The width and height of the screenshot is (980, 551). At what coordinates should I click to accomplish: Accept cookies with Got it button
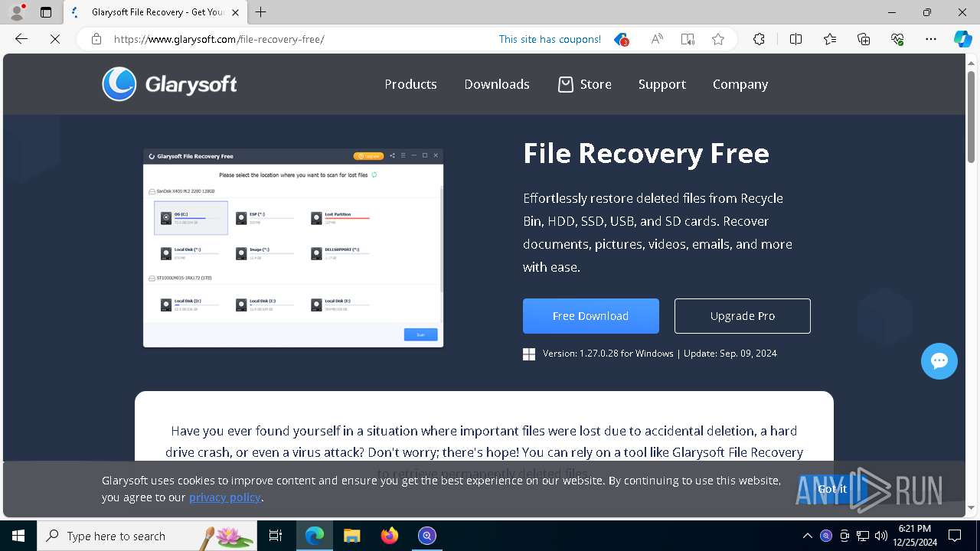click(832, 489)
